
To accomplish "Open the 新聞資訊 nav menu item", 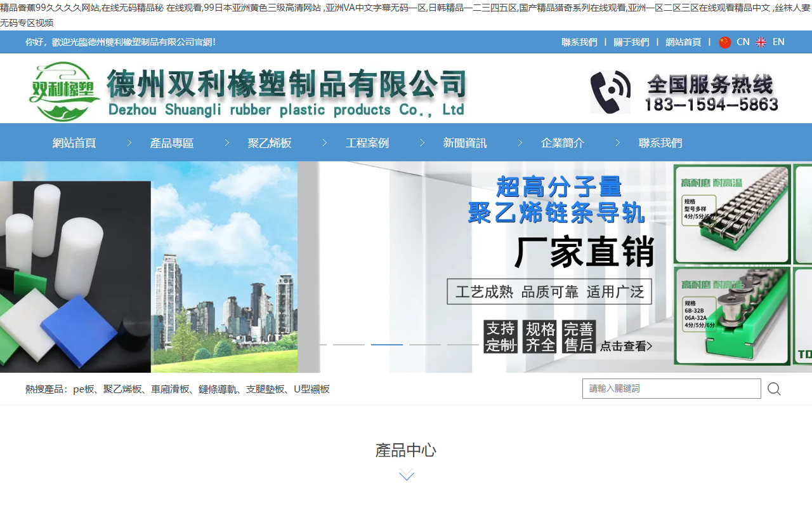I will pyautogui.click(x=465, y=143).
